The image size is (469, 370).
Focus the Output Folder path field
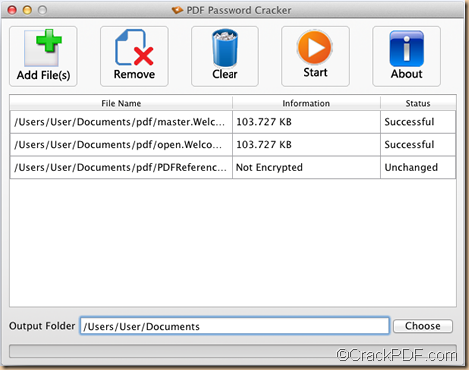[235, 326]
